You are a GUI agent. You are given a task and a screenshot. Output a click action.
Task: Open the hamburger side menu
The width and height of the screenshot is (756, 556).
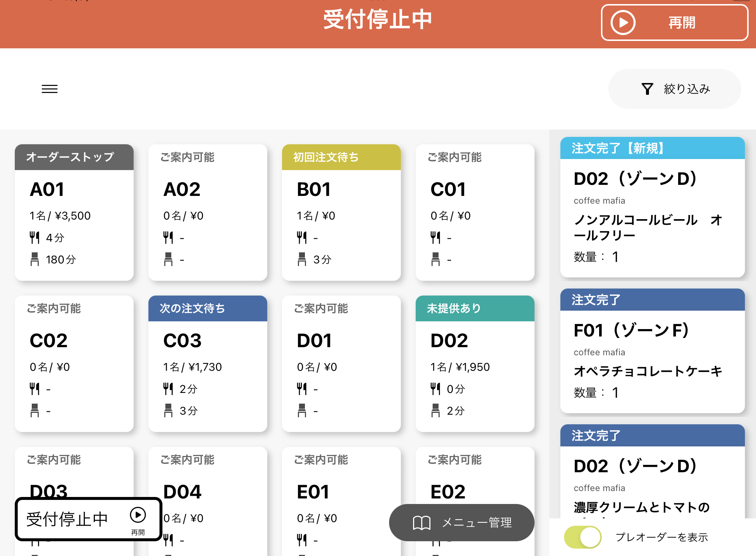pyautogui.click(x=49, y=89)
